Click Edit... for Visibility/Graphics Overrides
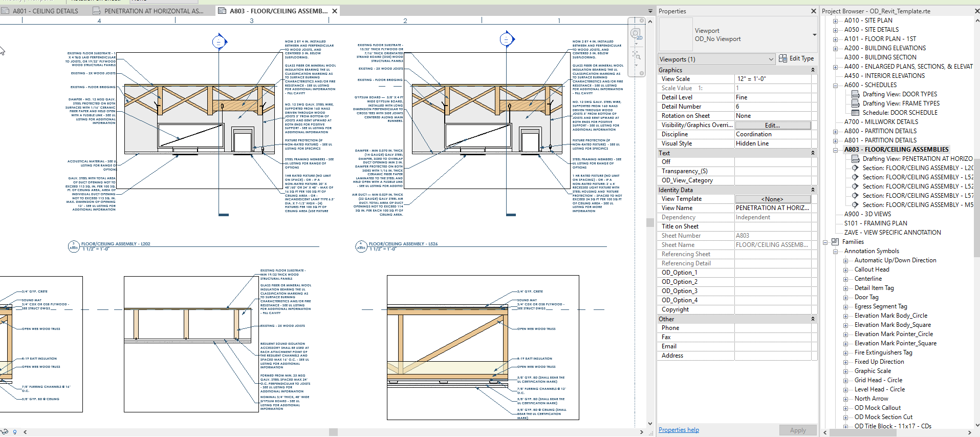The height and width of the screenshot is (437, 980). coord(773,125)
